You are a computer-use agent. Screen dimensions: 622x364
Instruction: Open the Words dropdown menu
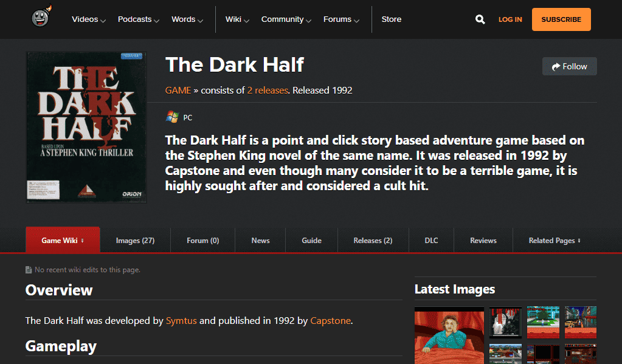point(187,19)
